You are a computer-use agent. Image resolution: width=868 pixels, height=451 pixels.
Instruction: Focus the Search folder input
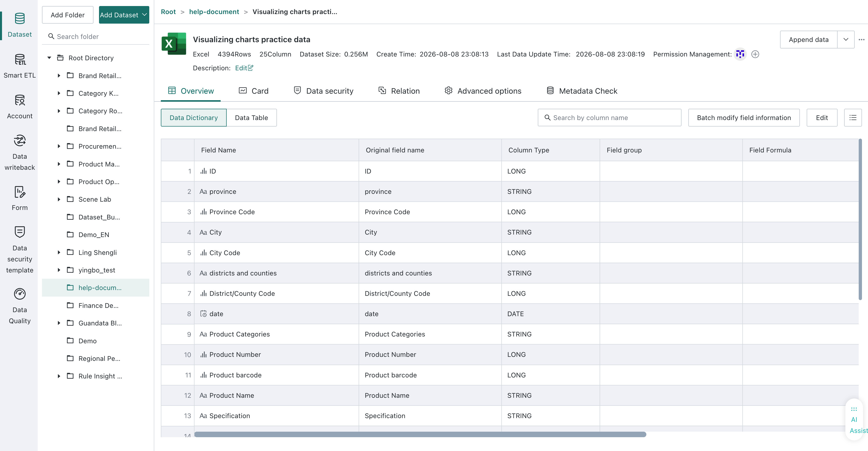click(x=96, y=36)
